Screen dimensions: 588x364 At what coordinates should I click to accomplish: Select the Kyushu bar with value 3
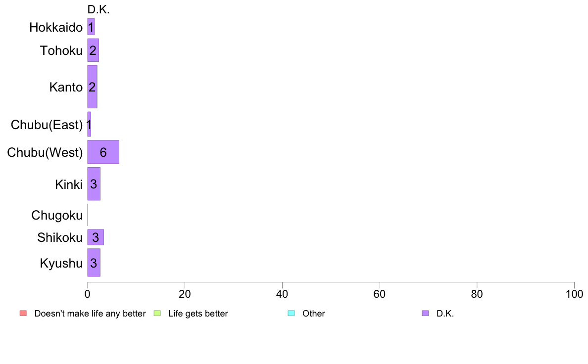click(94, 263)
